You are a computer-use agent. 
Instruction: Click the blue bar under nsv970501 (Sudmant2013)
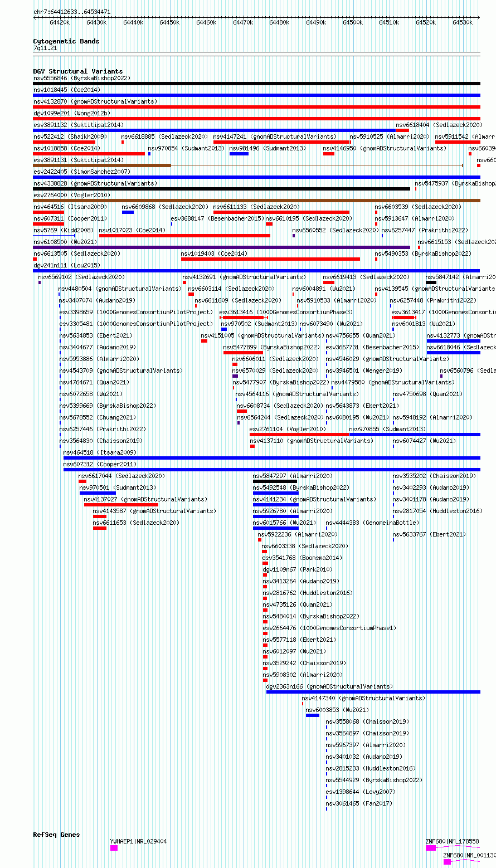[x=98, y=493]
